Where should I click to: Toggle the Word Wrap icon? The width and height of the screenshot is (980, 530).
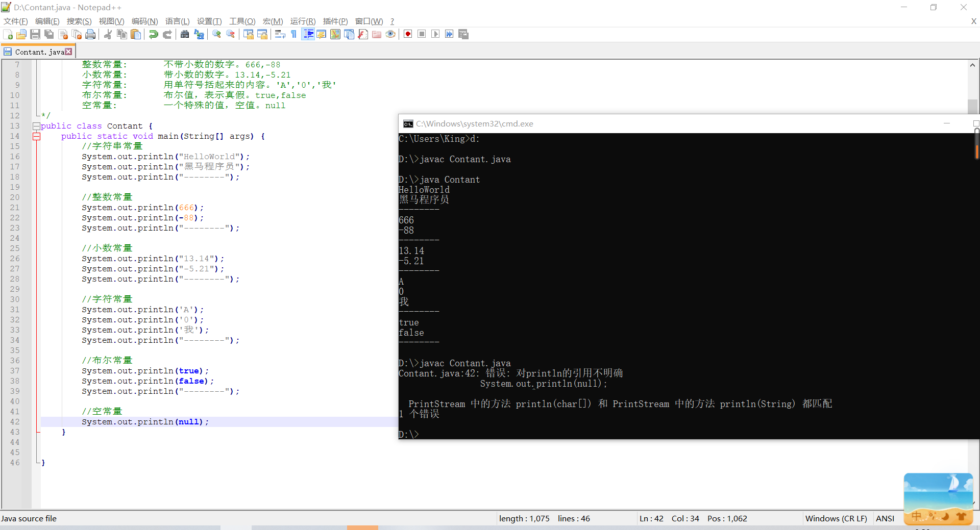pyautogui.click(x=280, y=34)
